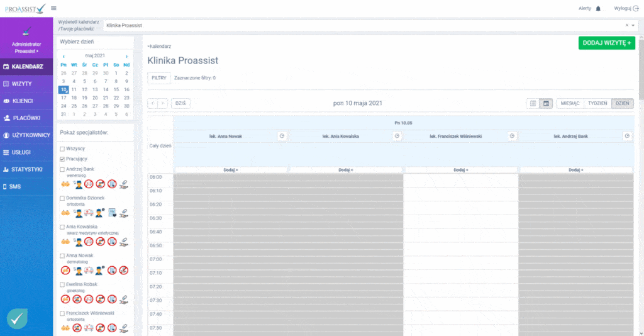Select day 10 in the mini calendar
The image size is (644, 336).
[64, 89]
